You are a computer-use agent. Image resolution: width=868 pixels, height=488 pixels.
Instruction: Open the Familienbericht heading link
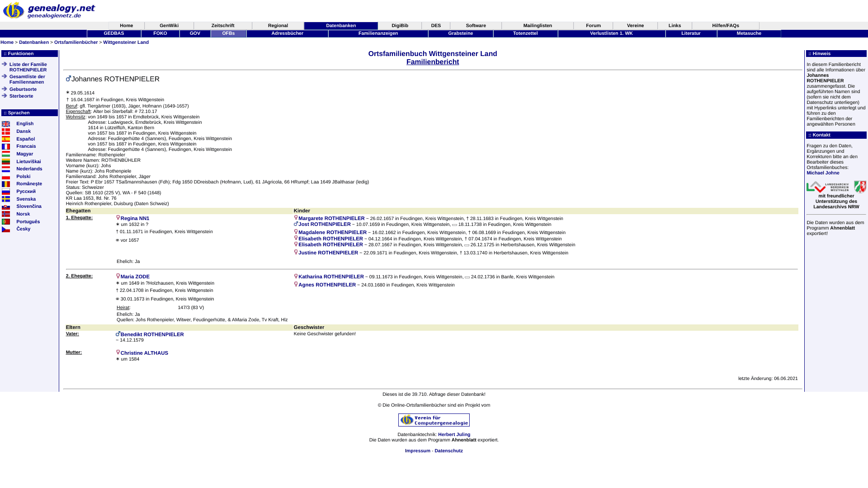pos(433,62)
